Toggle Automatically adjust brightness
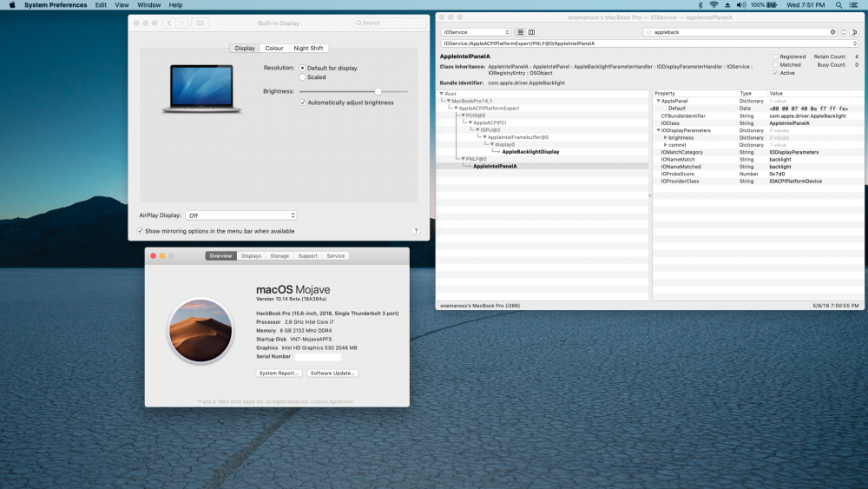 [x=303, y=102]
